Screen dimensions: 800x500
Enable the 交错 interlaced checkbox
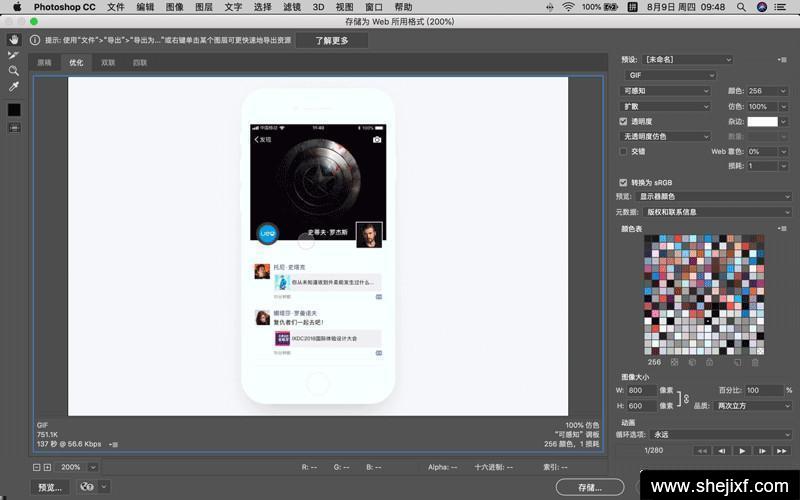(624, 151)
